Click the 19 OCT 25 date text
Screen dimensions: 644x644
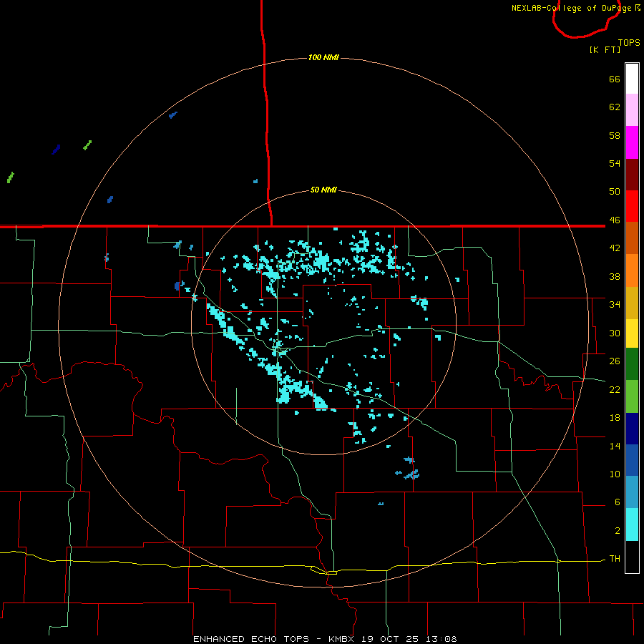click(x=390, y=639)
